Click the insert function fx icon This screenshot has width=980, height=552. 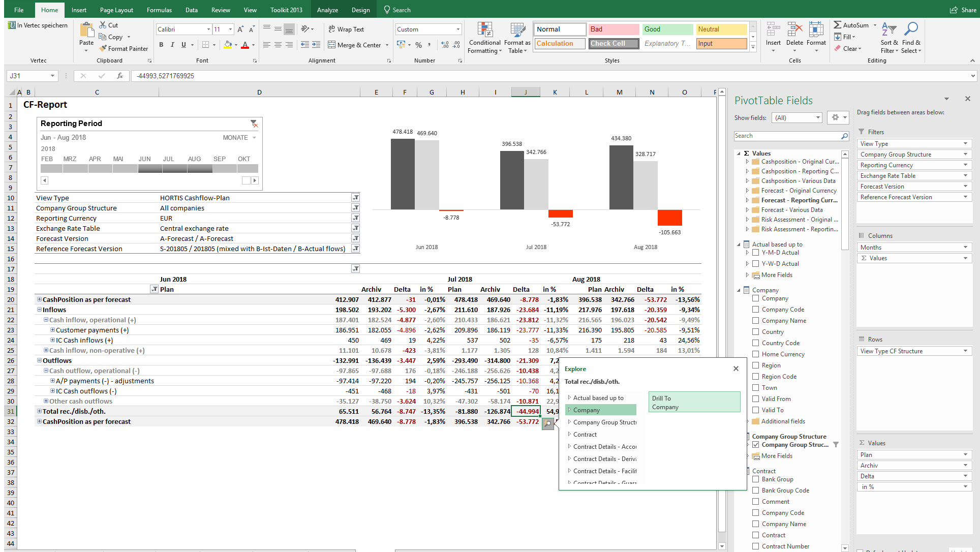click(x=119, y=76)
